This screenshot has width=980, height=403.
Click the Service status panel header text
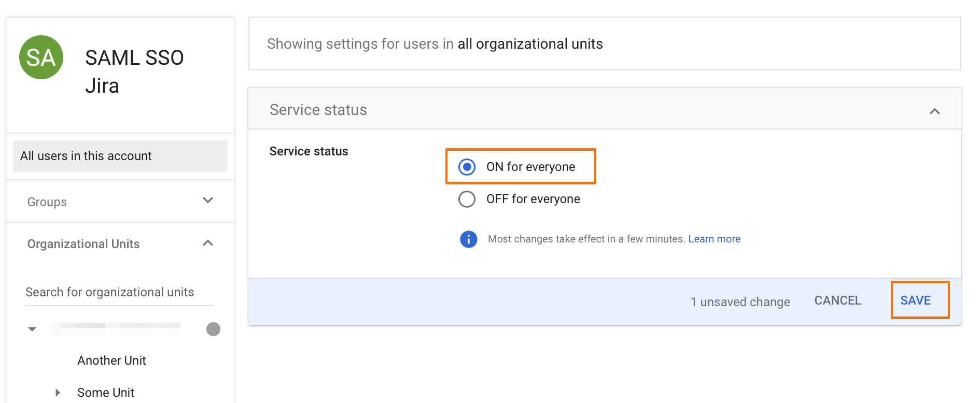(318, 110)
